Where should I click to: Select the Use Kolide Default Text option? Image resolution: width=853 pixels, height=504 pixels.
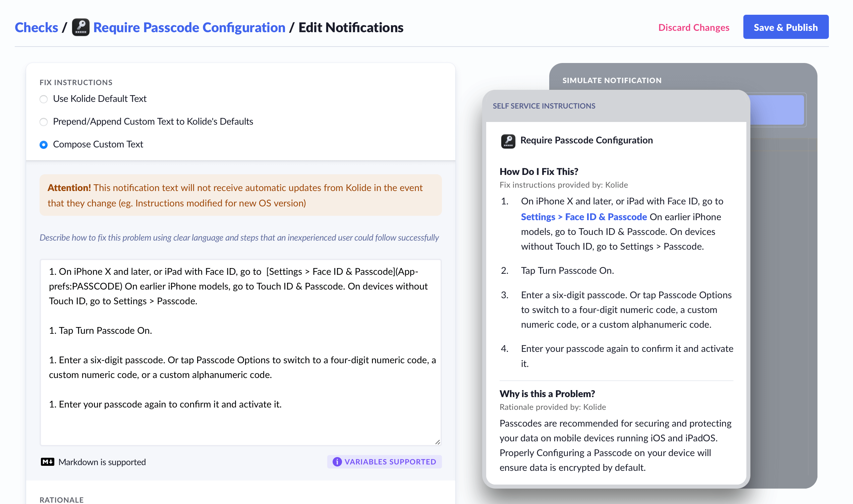tap(44, 99)
